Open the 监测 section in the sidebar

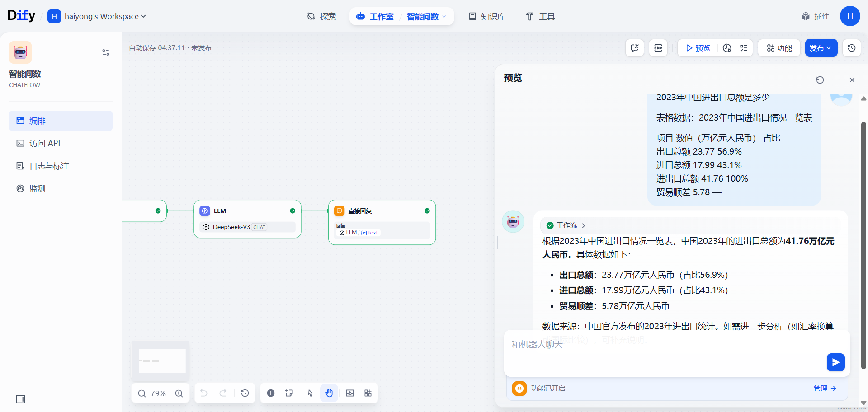(37, 188)
